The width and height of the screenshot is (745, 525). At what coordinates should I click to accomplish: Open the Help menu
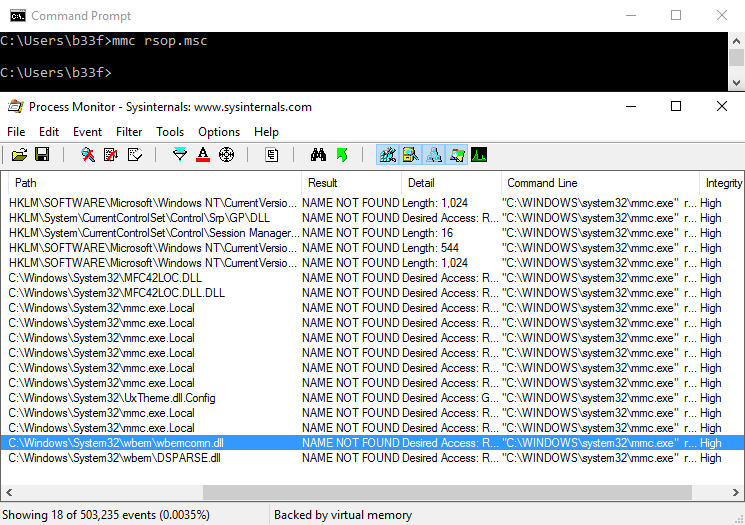coord(266,132)
